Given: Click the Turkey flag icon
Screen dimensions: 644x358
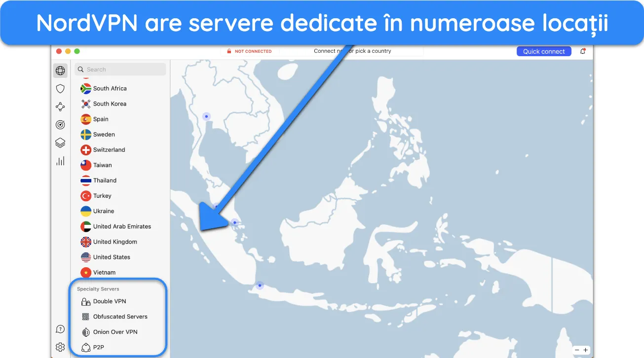Looking at the screenshot, I should tap(86, 196).
